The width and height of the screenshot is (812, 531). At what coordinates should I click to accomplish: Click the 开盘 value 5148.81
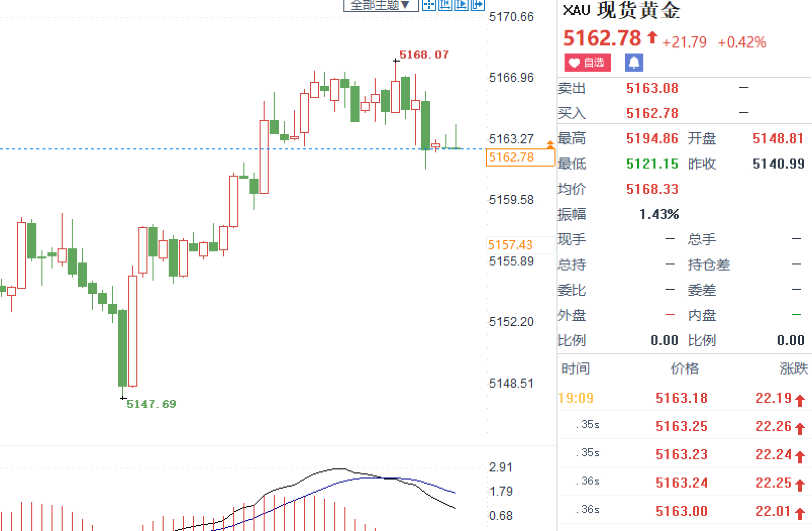point(778,138)
